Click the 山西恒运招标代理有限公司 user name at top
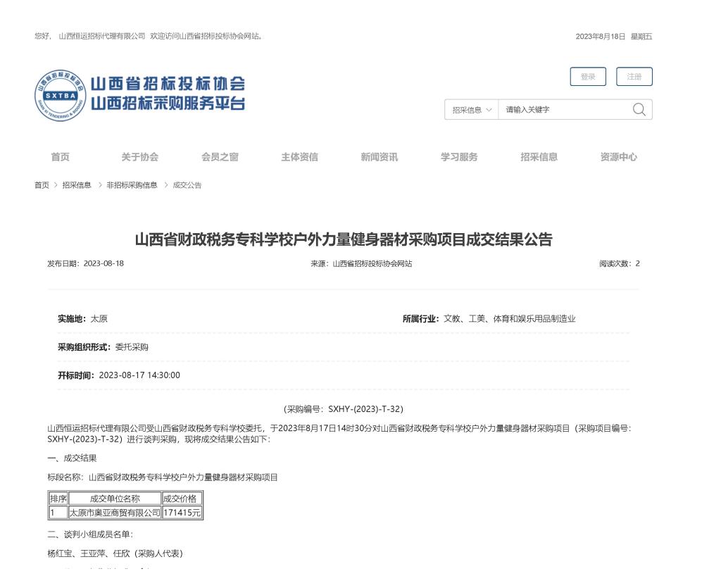This screenshot has height=588, width=721. click(101, 37)
